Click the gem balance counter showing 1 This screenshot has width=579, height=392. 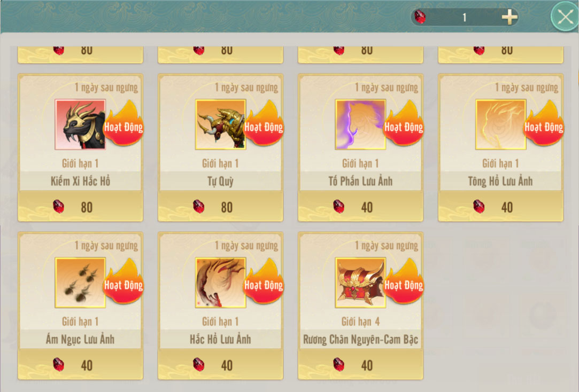(x=465, y=17)
